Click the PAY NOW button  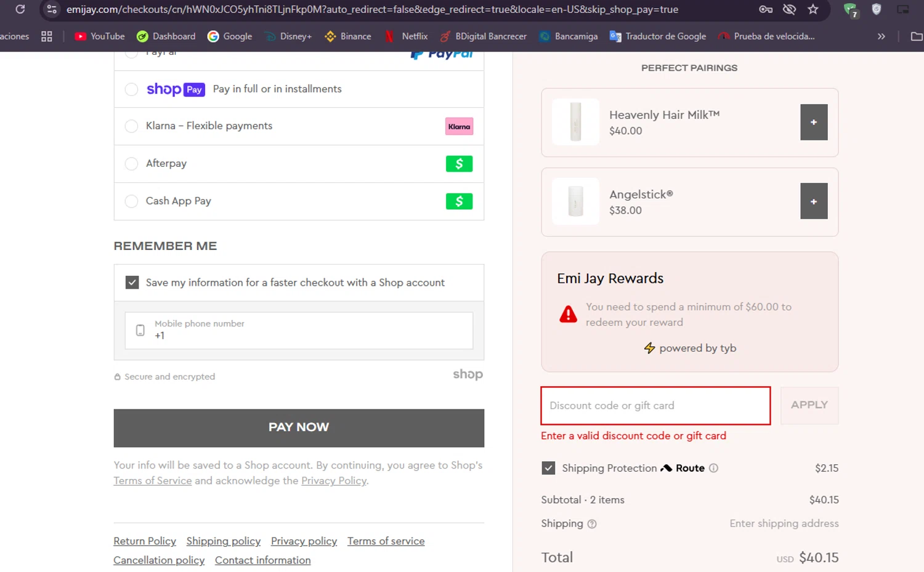(x=299, y=428)
